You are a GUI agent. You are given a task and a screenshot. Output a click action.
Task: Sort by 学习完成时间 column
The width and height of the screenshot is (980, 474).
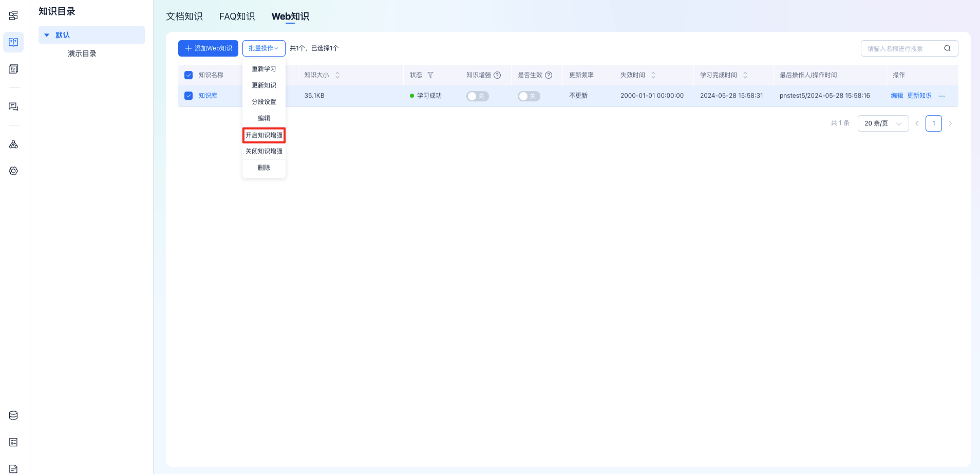[745, 75]
